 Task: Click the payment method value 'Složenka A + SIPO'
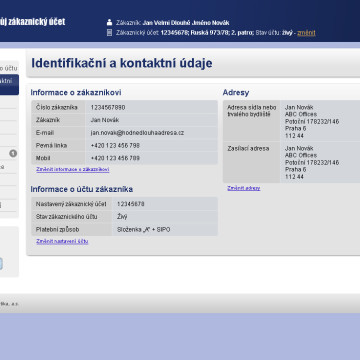pos(144,229)
